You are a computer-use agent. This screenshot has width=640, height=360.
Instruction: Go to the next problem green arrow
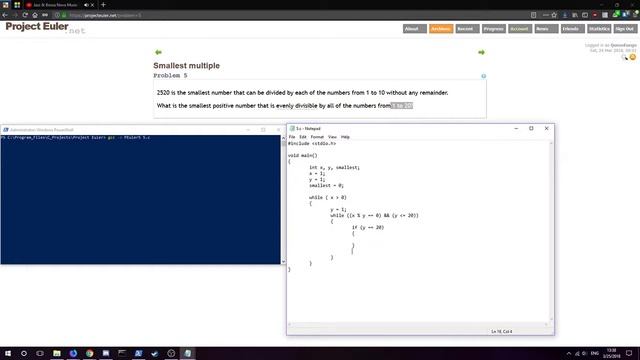click(x=481, y=52)
